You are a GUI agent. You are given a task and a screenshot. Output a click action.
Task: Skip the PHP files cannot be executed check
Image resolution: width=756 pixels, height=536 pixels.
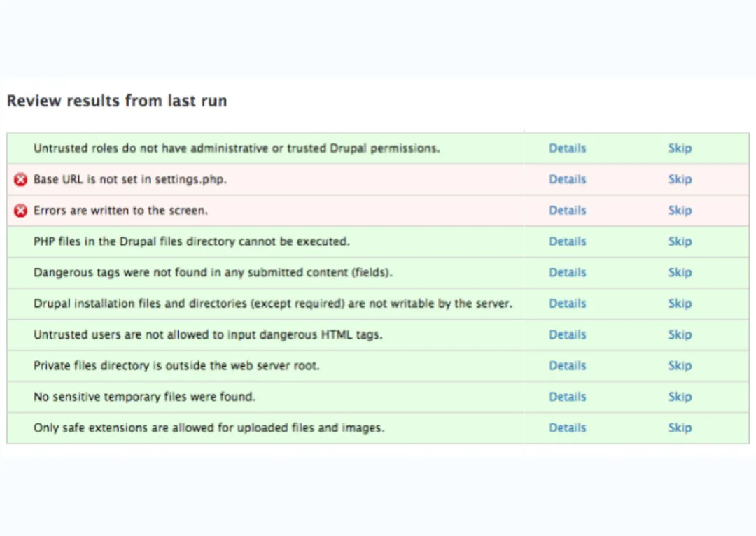pyautogui.click(x=679, y=241)
